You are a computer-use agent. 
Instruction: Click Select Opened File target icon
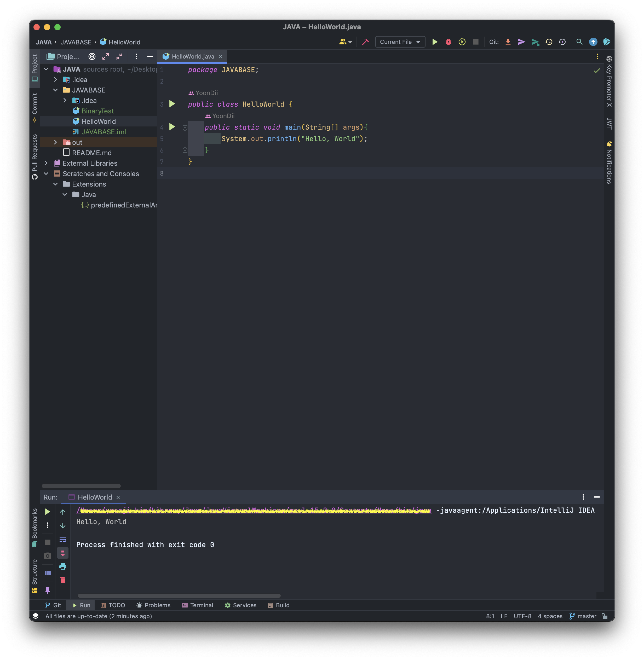tap(92, 56)
